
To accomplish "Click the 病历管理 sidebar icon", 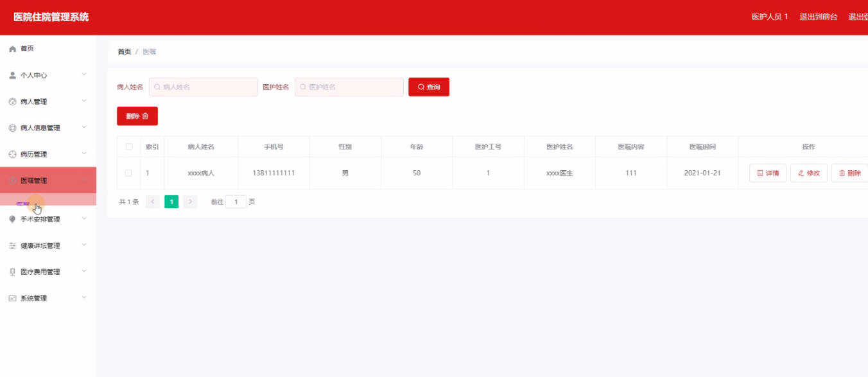I will pyautogui.click(x=12, y=154).
